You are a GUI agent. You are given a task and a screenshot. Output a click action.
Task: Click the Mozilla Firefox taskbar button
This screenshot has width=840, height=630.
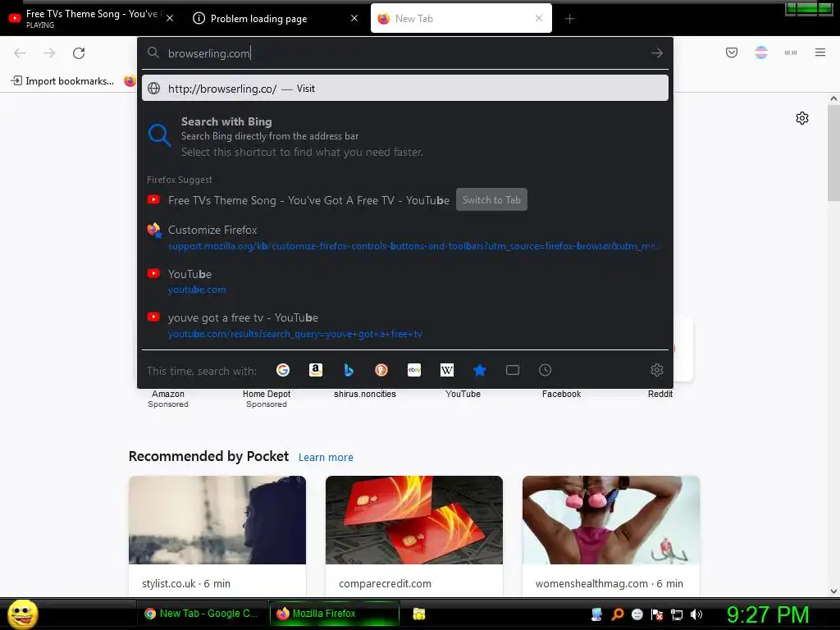pyautogui.click(x=335, y=614)
